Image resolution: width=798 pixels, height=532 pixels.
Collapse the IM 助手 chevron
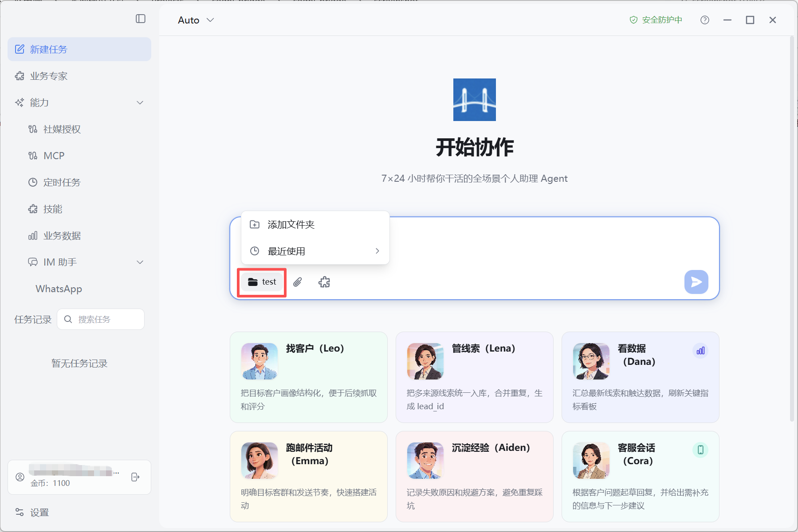point(140,262)
